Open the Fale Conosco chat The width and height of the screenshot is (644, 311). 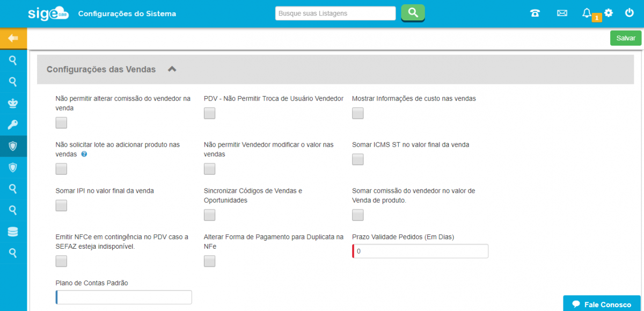[x=603, y=304]
